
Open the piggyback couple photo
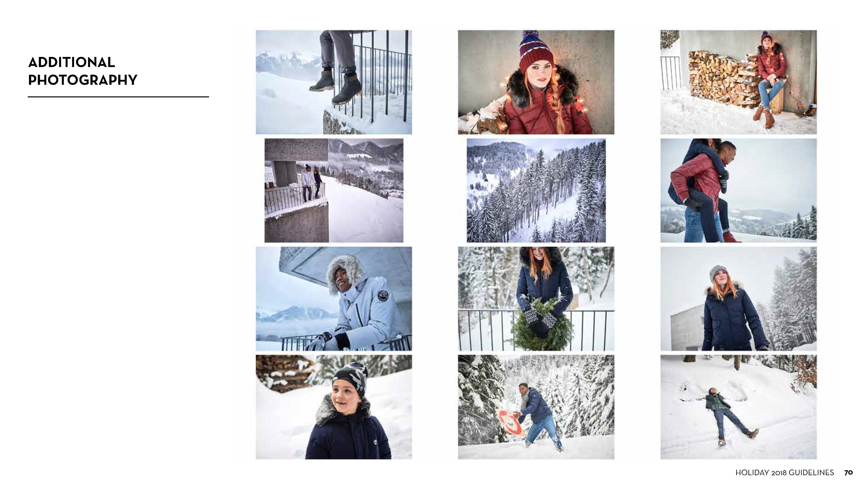tap(738, 190)
